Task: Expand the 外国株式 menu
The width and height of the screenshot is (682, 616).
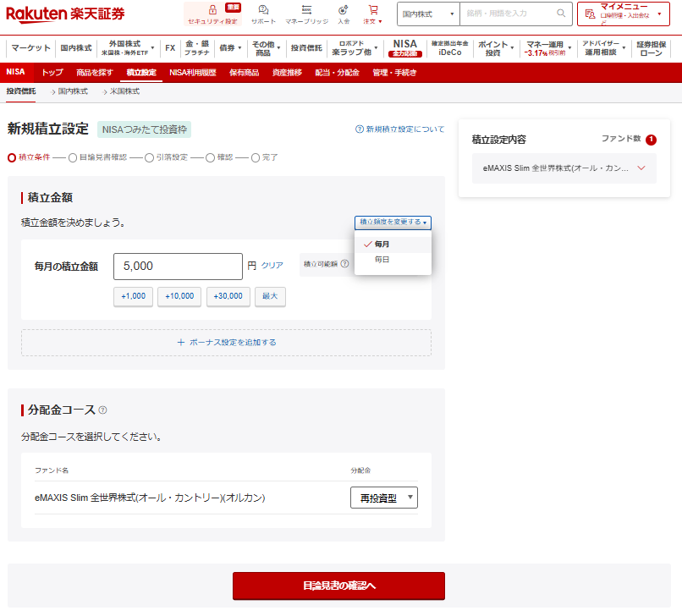Action: point(128,48)
